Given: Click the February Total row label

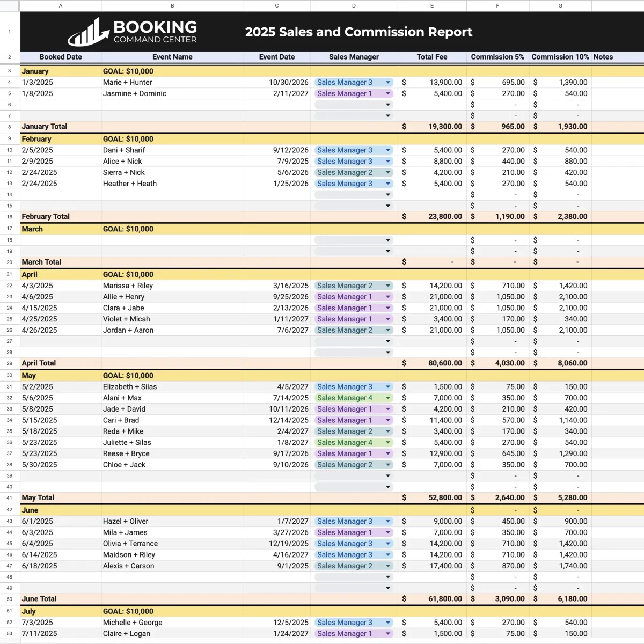Looking at the screenshot, I should pyautogui.click(x=46, y=216).
